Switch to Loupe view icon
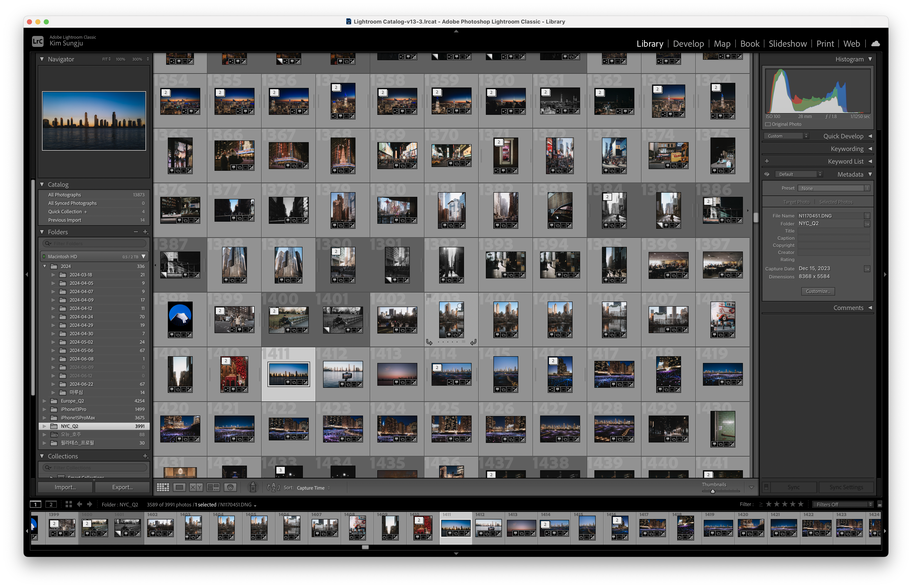 [x=179, y=487]
